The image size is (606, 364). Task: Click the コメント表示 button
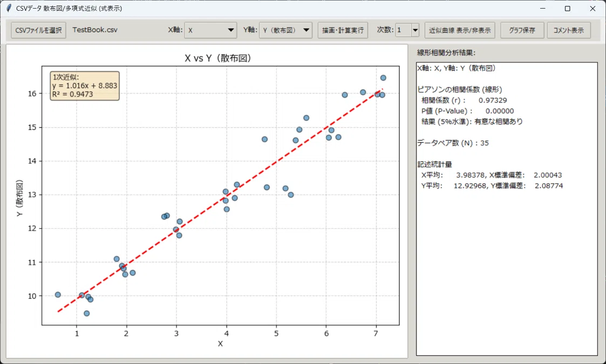click(569, 30)
